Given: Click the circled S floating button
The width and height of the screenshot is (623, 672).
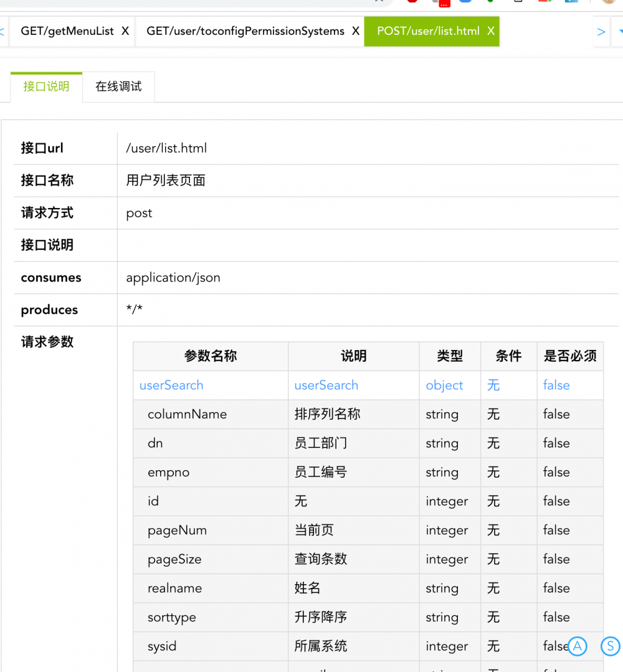Looking at the screenshot, I should 610,647.
